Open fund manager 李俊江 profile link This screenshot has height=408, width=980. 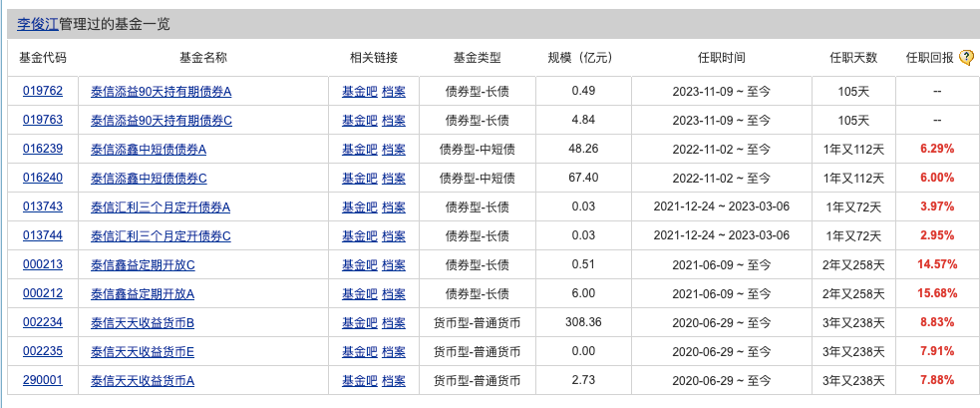pos(38,24)
